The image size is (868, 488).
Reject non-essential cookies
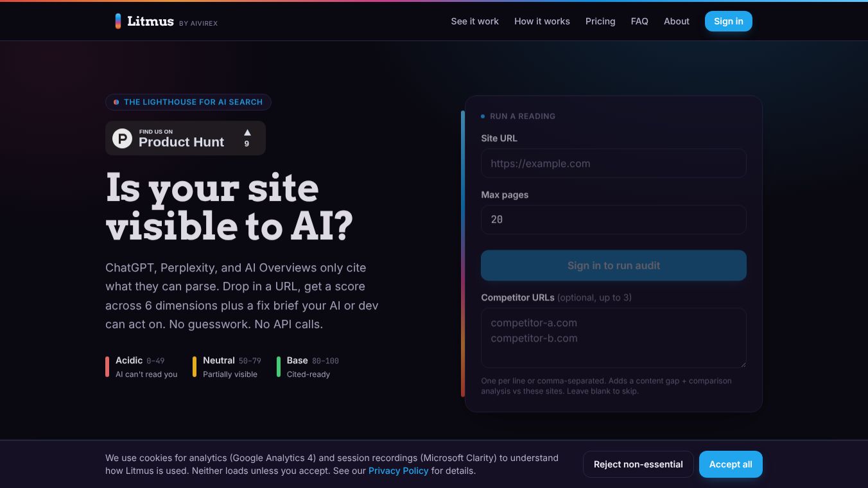click(638, 464)
